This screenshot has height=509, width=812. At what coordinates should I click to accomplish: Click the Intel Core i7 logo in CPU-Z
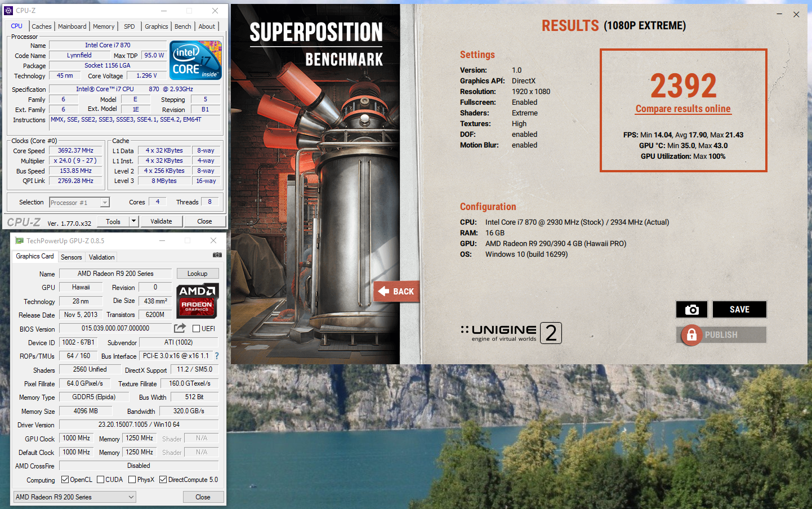point(195,60)
